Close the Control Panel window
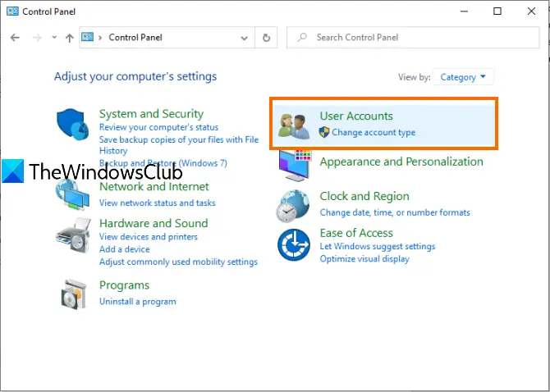 (x=531, y=11)
